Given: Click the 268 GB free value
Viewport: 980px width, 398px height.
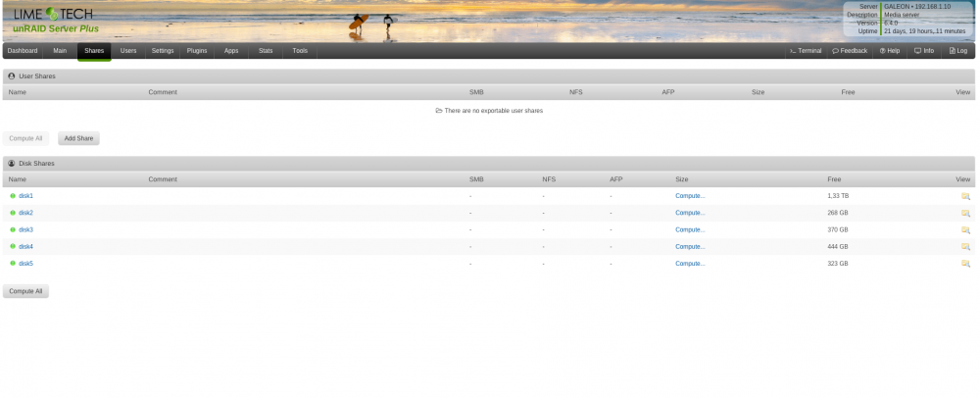Looking at the screenshot, I should pyautogui.click(x=838, y=213).
